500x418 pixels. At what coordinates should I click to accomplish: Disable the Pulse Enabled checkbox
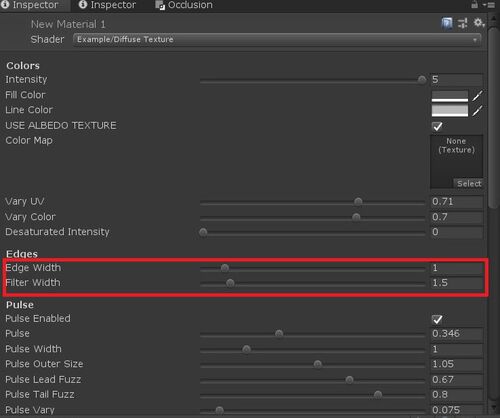point(437,319)
